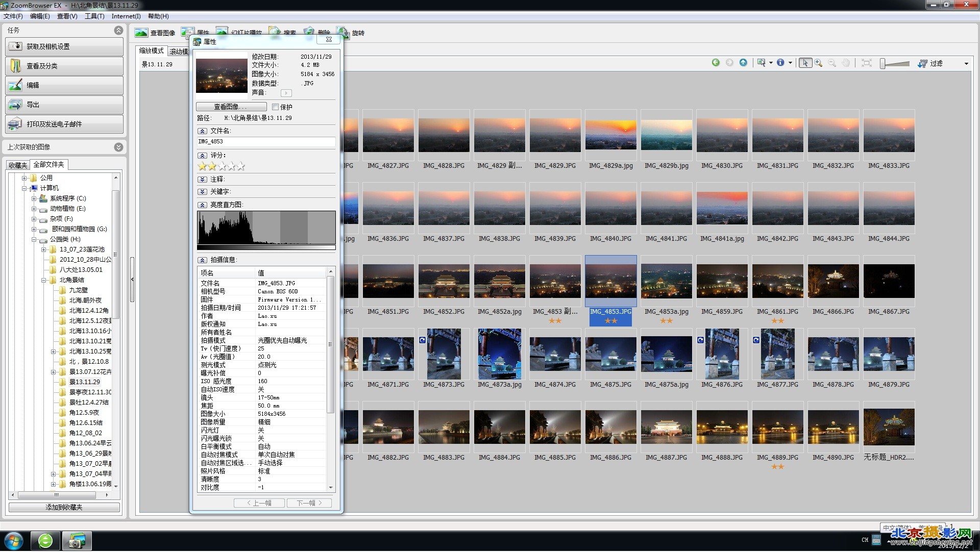Expand the 系统程序 (C:) drive node
The height and width of the screenshot is (552, 980).
pos(34,198)
